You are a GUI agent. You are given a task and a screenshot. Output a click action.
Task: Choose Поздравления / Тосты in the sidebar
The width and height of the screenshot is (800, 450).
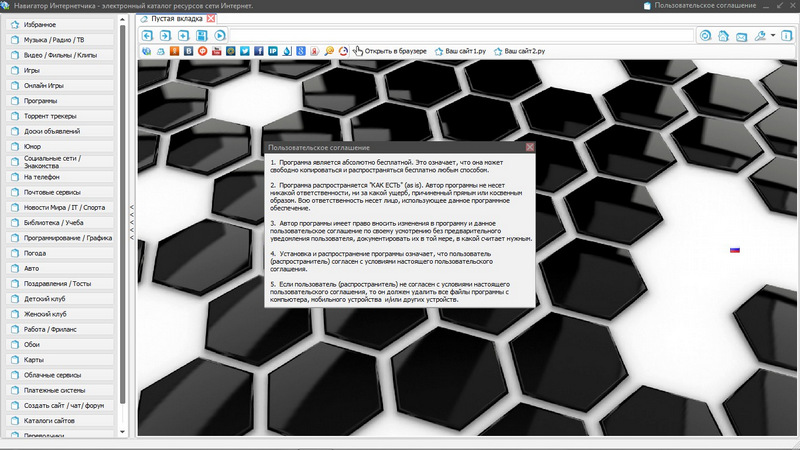[x=60, y=284]
